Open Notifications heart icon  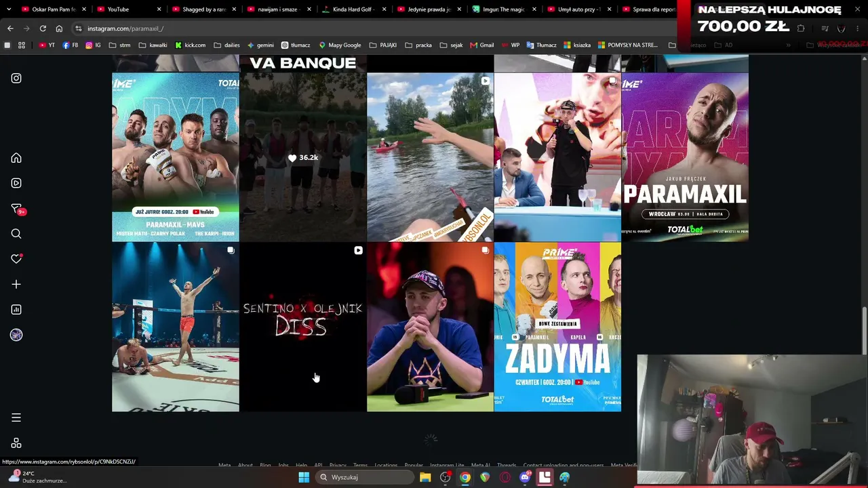coord(16,259)
